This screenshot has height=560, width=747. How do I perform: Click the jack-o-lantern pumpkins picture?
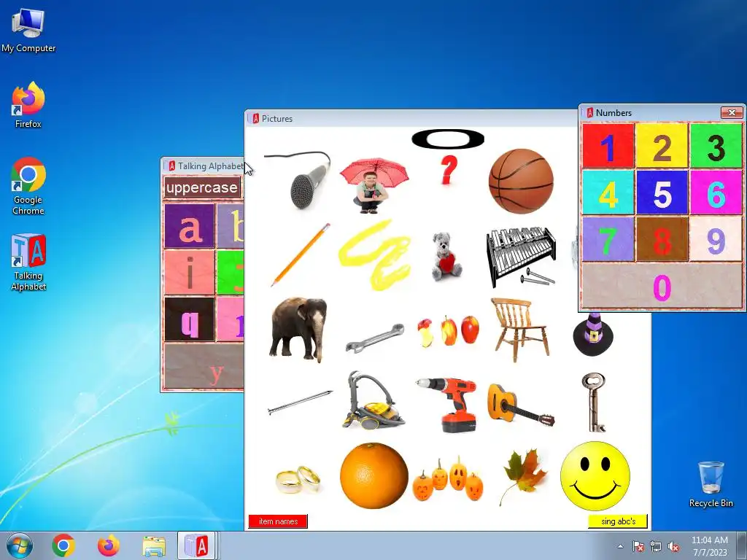[x=448, y=479]
